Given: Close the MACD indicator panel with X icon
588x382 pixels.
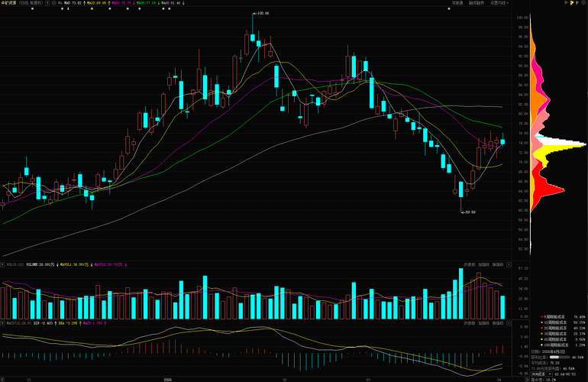Looking at the screenshot, I should tap(509, 323).
